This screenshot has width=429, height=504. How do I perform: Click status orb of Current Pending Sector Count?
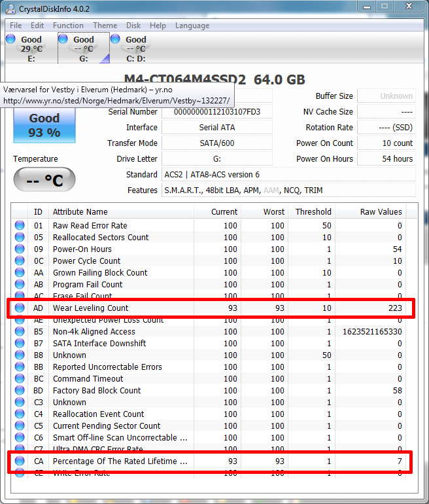pos(20,425)
